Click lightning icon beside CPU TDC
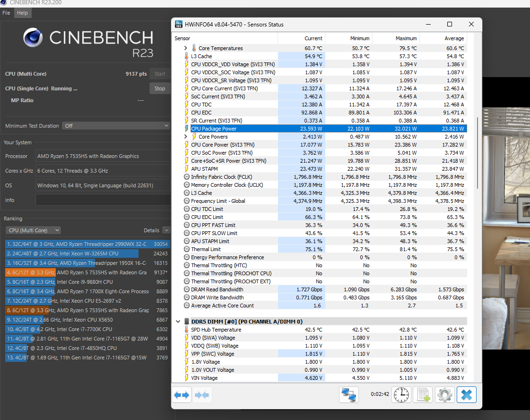530x420 pixels. [x=186, y=105]
